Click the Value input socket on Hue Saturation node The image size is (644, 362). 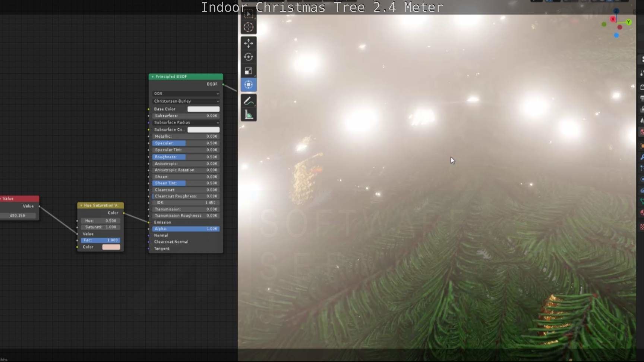click(x=78, y=234)
